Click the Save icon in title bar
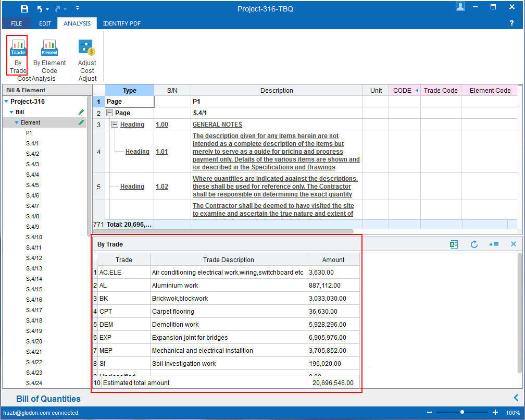 tap(24, 9)
